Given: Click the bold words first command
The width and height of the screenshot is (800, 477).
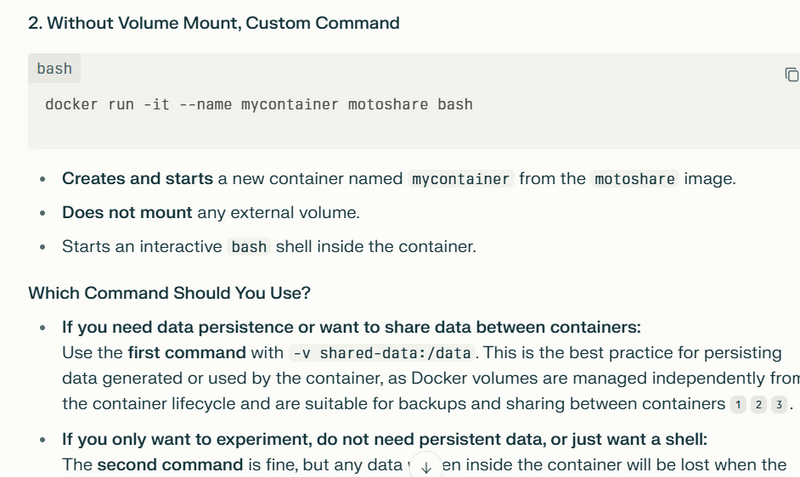Looking at the screenshot, I should pos(187,353).
